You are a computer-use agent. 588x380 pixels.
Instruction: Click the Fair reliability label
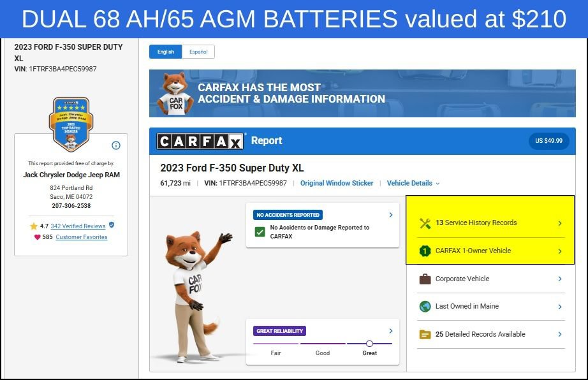pyautogui.click(x=276, y=353)
